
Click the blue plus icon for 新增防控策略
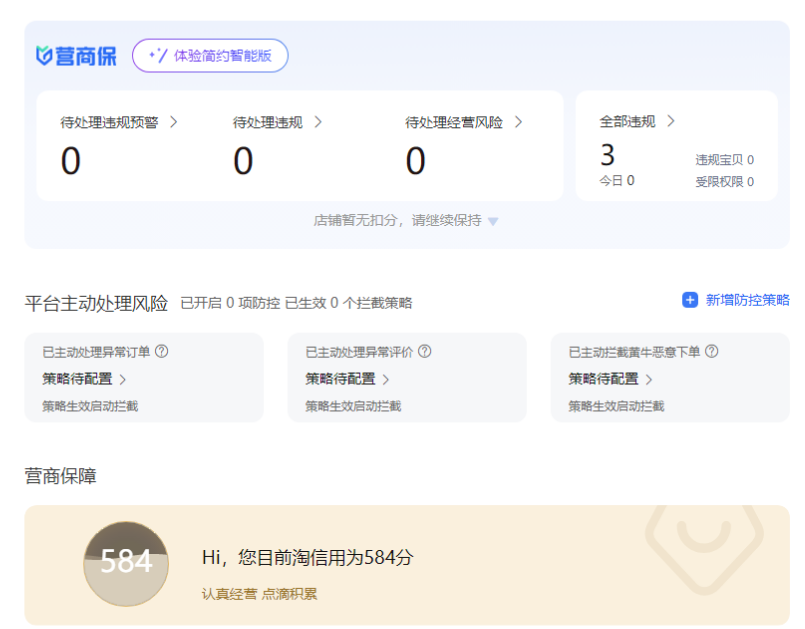point(690,300)
